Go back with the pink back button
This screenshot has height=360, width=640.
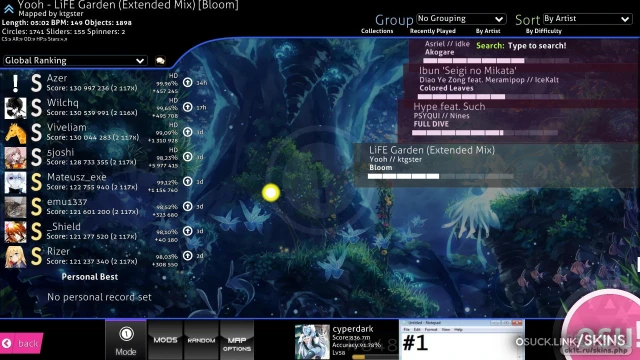21,343
